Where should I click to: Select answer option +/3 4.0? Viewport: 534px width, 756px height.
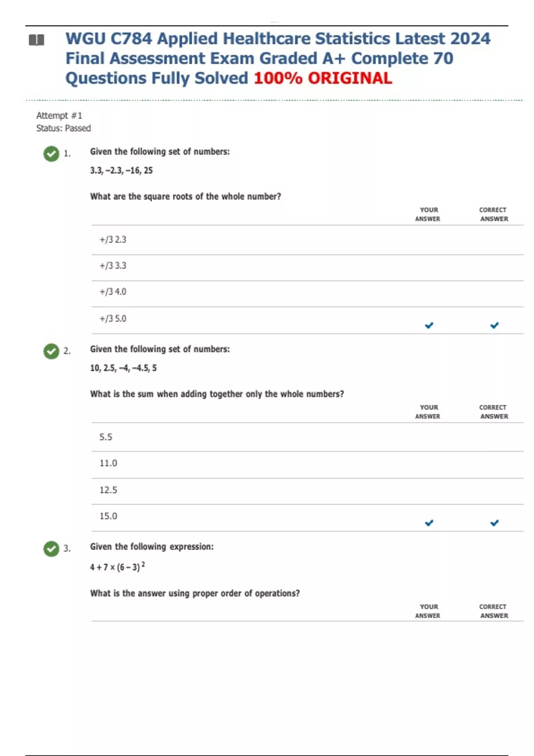point(113,292)
